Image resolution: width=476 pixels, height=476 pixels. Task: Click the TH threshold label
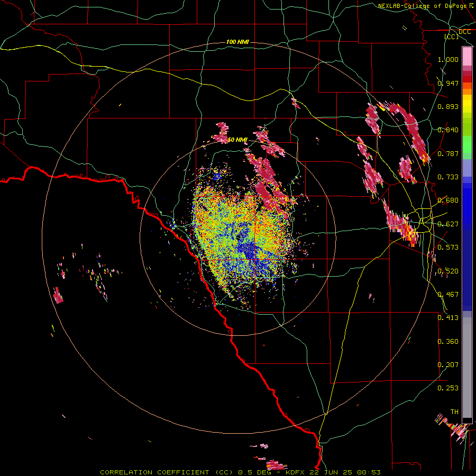coord(454,412)
